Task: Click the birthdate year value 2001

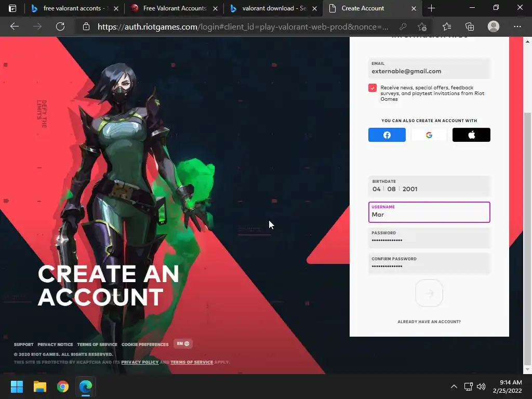Action: point(410,189)
